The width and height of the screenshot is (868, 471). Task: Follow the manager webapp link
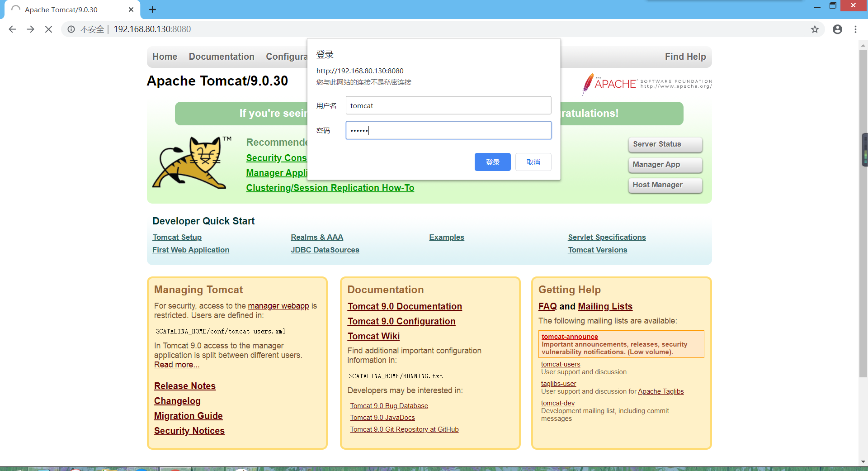coord(278,306)
